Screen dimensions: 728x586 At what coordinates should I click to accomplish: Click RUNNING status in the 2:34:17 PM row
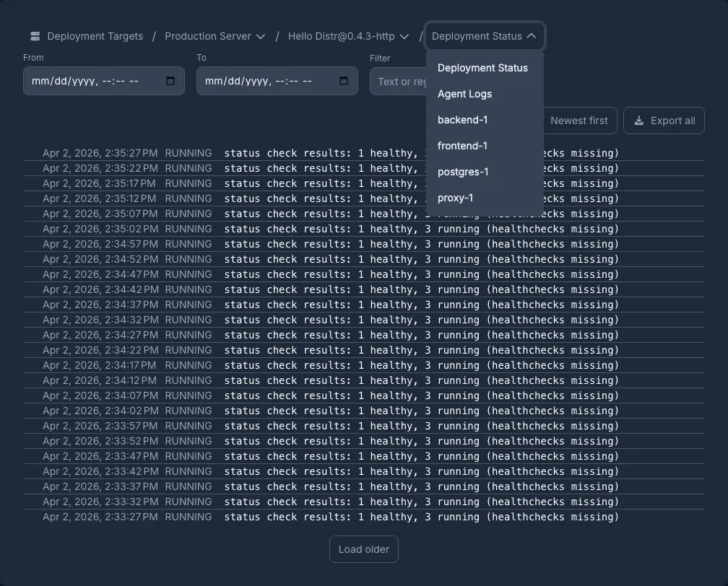coord(188,365)
